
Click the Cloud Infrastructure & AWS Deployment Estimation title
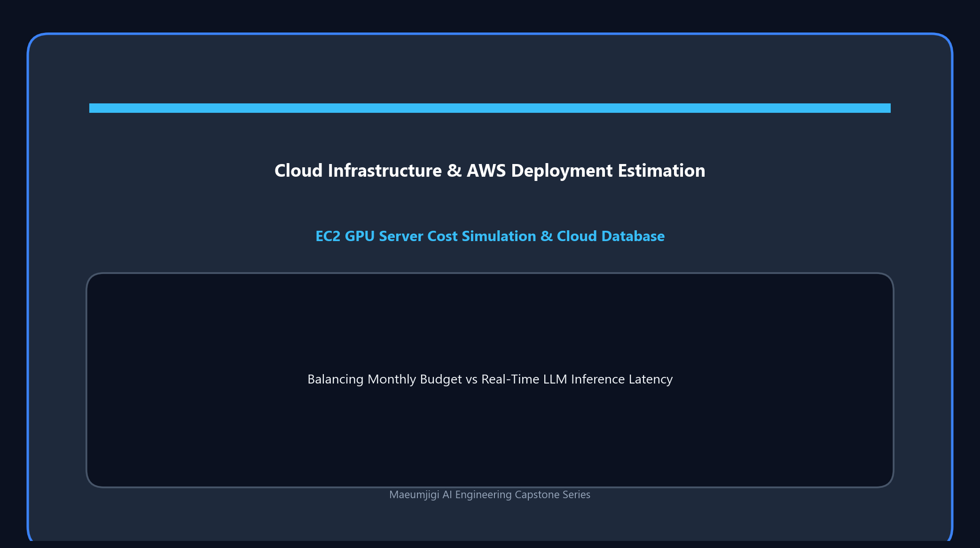[490, 171]
